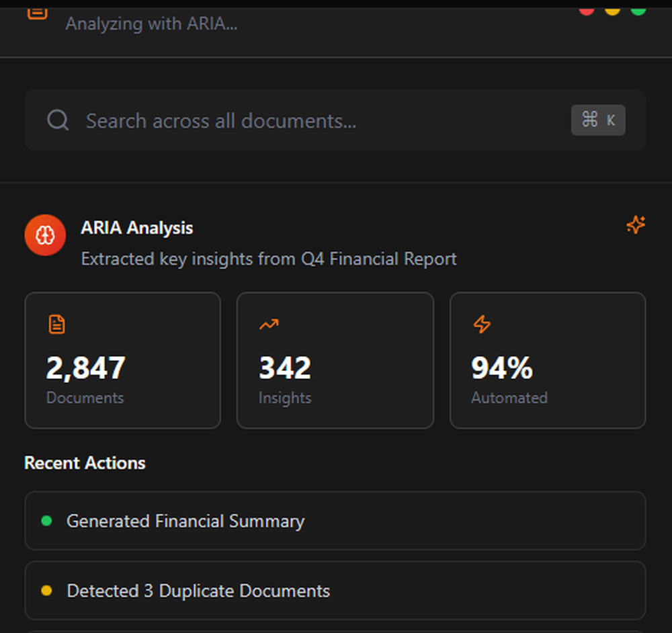672x633 pixels.
Task: Click the ⌘ K shortcut badge
Action: 598,120
